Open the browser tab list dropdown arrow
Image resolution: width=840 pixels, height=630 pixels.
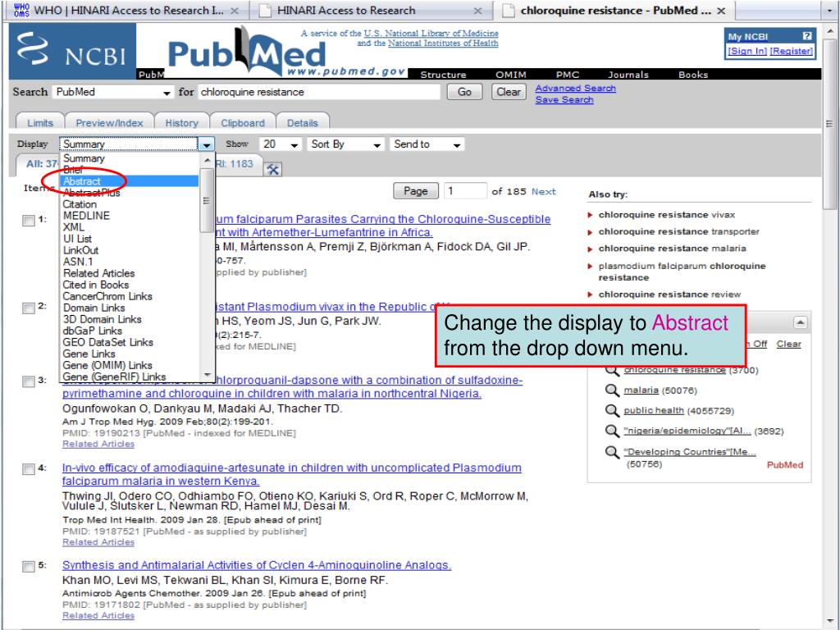click(830, 10)
